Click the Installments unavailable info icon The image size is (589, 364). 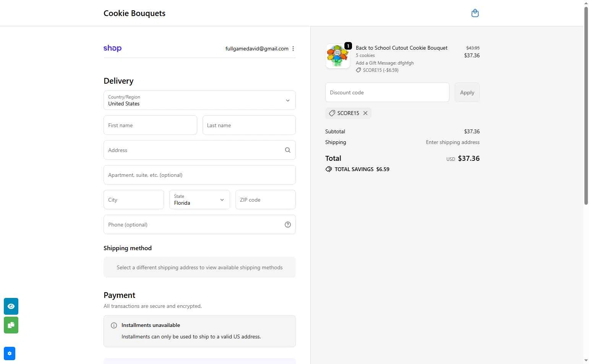[114, 325]
